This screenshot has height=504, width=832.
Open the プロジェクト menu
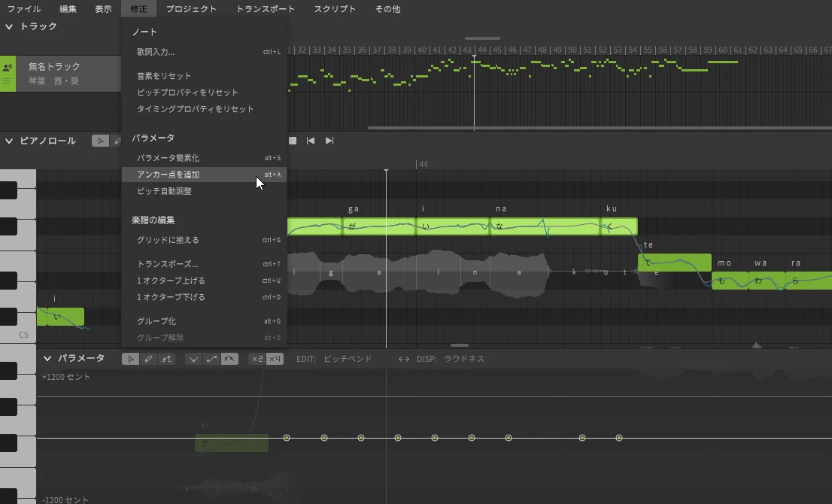tap(191, 9)
